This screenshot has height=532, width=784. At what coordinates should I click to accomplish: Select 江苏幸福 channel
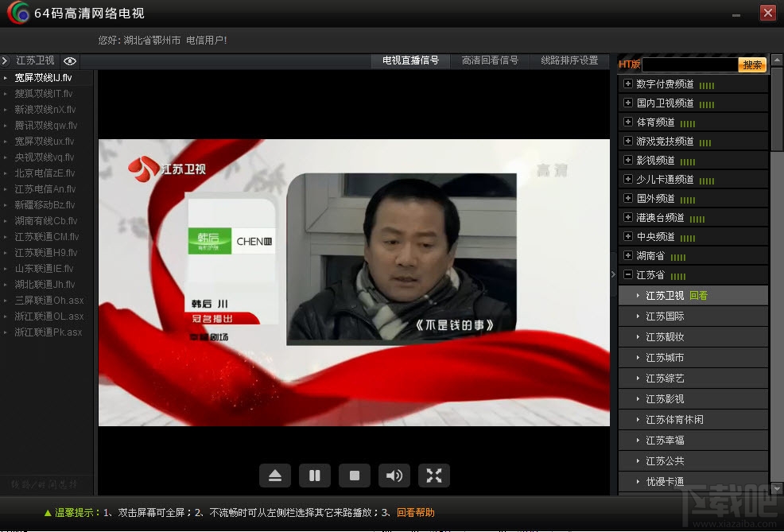pos(693,440)
